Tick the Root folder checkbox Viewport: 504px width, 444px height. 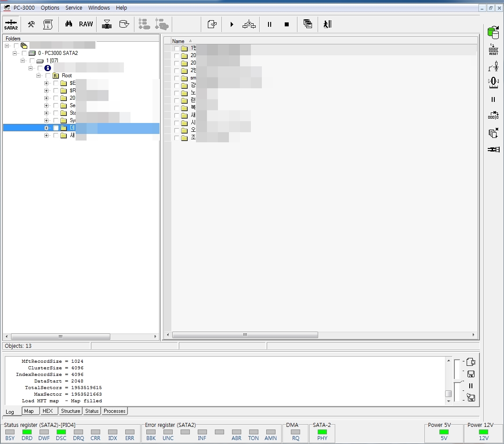[48, 76]
